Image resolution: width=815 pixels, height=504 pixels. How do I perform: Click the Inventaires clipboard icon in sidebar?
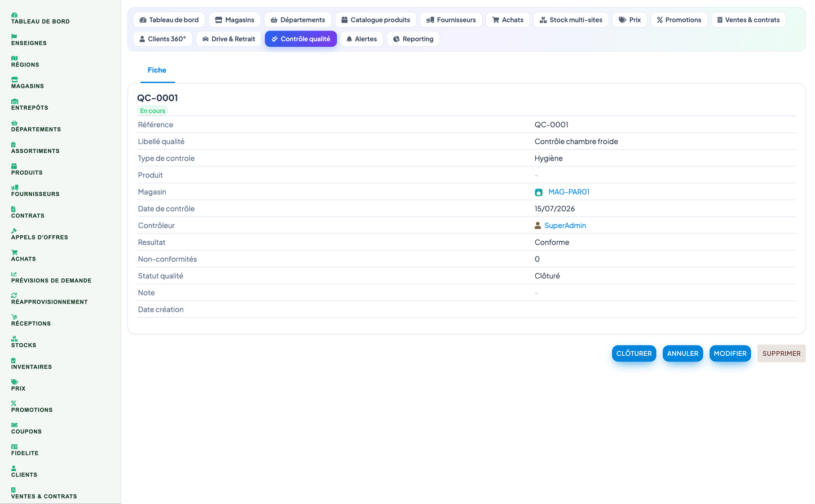[x=14, y=360]
